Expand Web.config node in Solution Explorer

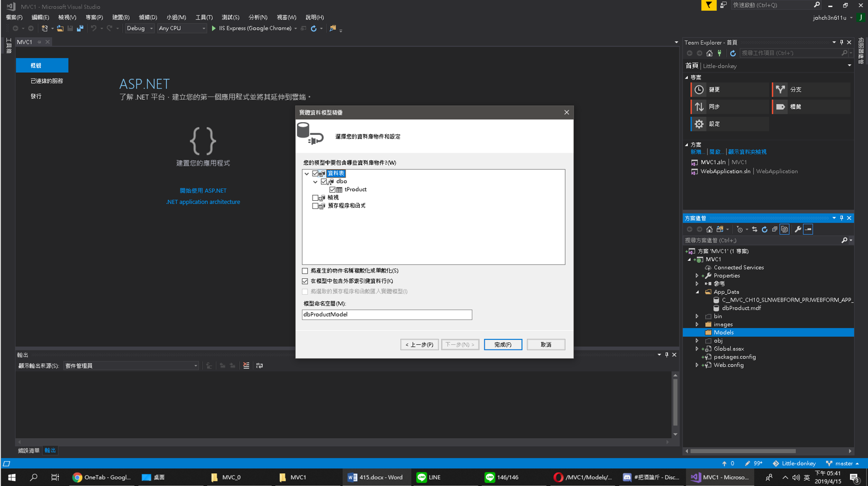click(697, 365)
